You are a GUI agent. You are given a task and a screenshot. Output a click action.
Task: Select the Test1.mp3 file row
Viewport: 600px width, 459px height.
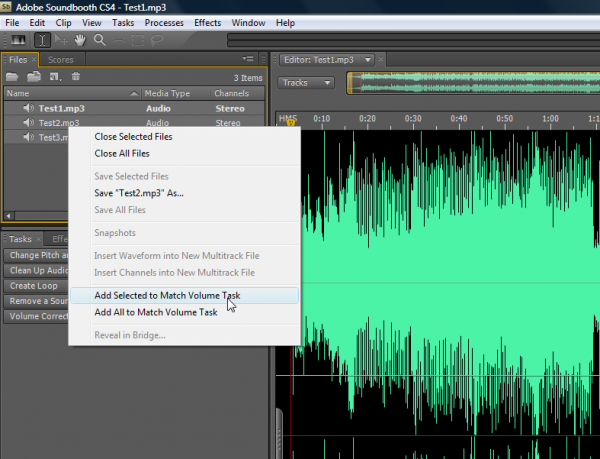(134, 108)
